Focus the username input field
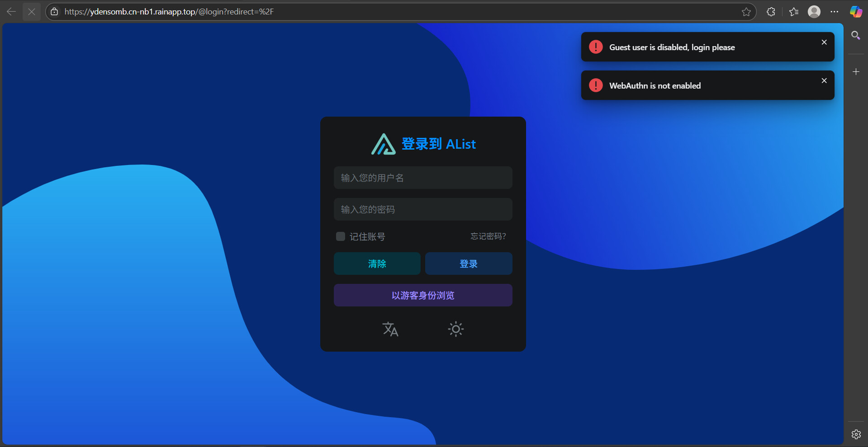The height and width of the screenshot is (447, 868). pyautogui.click(x=423, y=178)
